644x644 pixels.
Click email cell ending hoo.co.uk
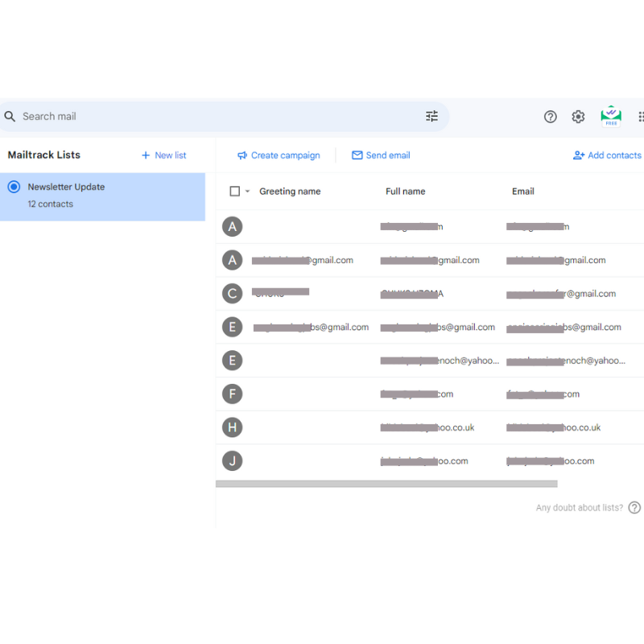tap(554, 428)
